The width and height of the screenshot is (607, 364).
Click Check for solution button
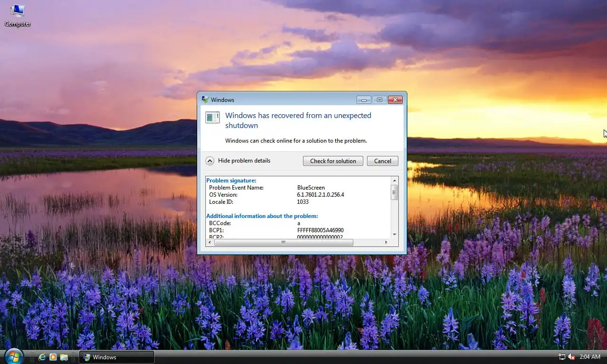point(333,161)
